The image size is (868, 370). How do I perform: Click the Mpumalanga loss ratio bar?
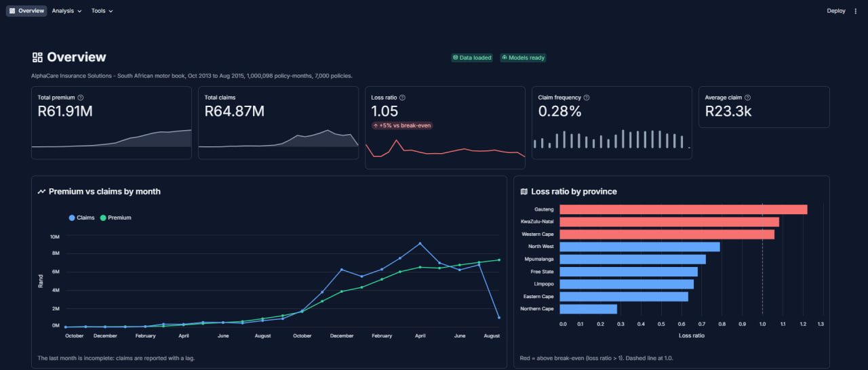(633, 259)
